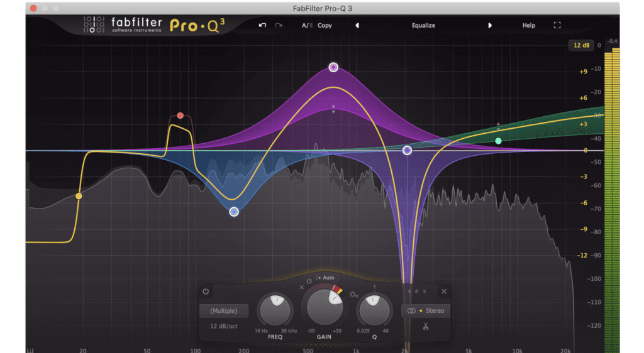The height and width of the screenshot is (353, 644).
Task: Delete the band with the X button
Action: (x=444, y=291)
